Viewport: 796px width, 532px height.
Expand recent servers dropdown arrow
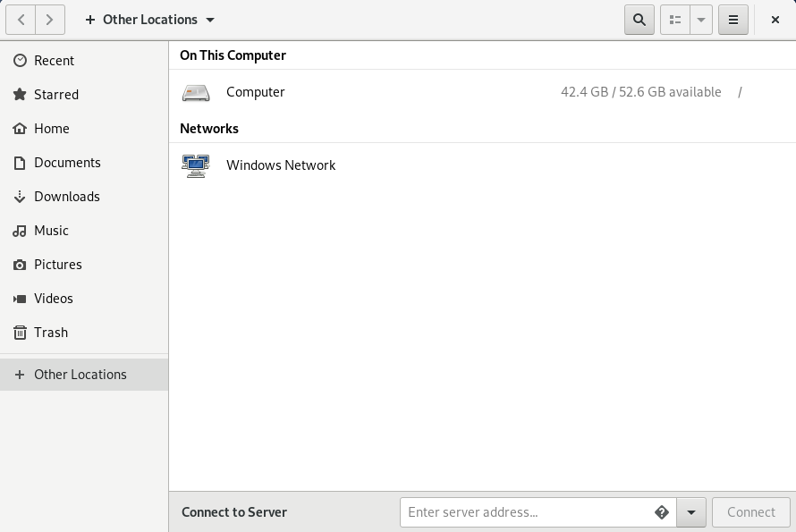(691, 512)
